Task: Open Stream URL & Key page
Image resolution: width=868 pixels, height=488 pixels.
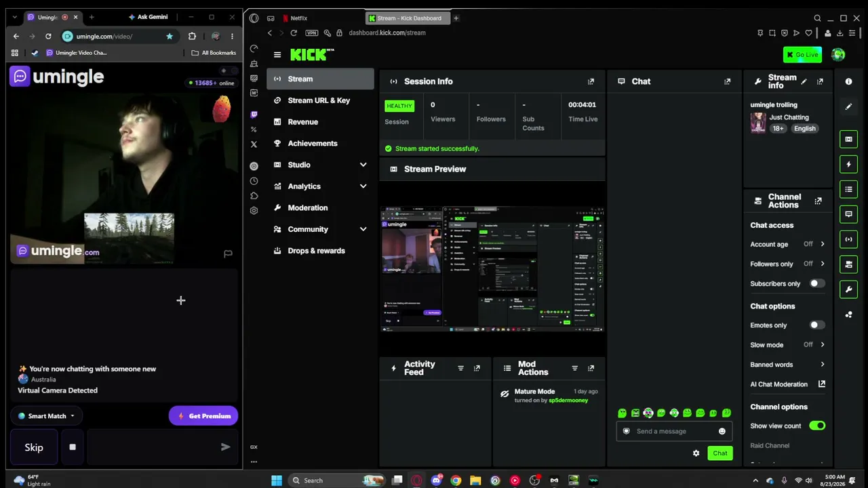Action: click(x=320, y=100)
